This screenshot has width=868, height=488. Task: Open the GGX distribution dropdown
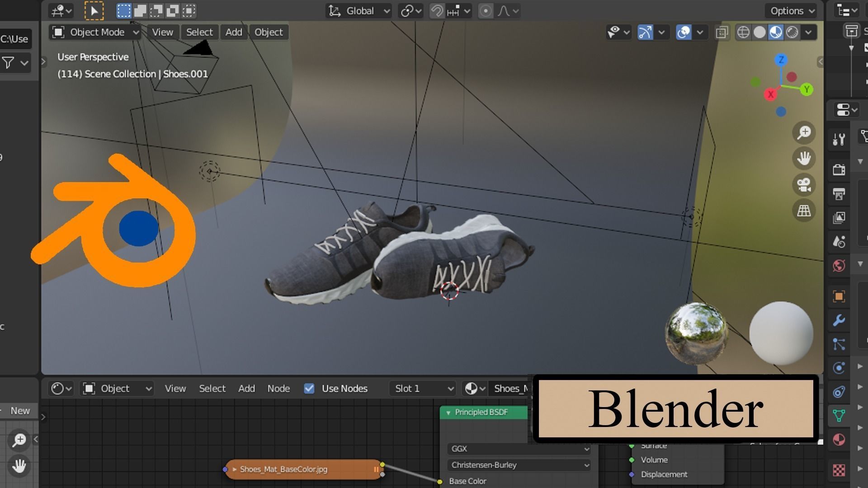tap(519, 449)
